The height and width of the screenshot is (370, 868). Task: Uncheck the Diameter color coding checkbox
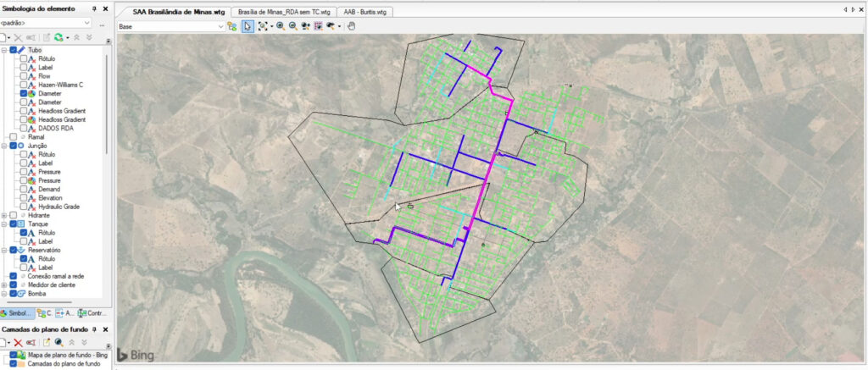pyautogui.click(x=23, y=94)
